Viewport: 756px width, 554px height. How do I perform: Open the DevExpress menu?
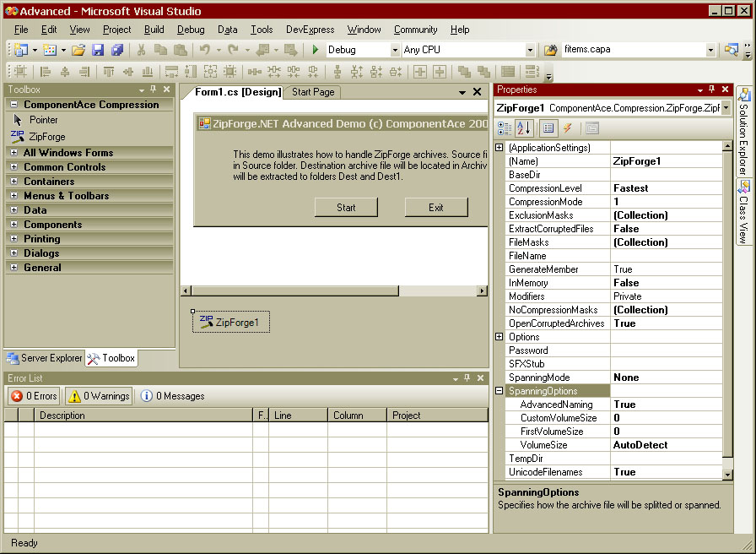(x=310, y=30)
